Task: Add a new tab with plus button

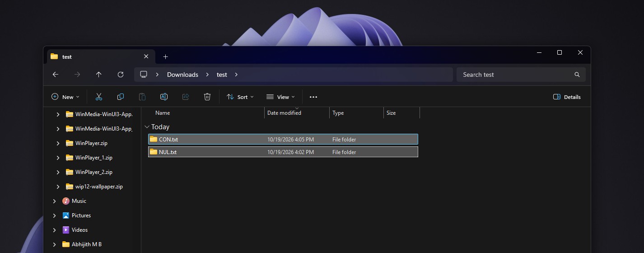Action: tap(165, 56)
